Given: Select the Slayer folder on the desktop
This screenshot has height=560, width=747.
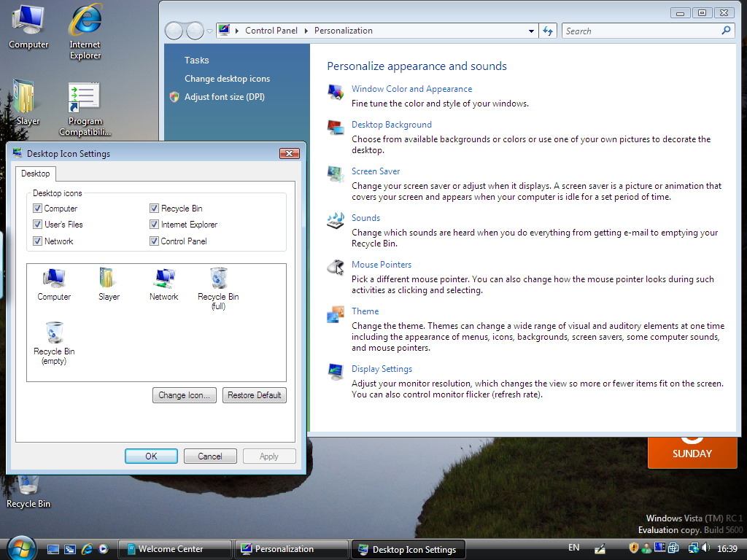Looking at the screenshot, I should pos(28,102).
